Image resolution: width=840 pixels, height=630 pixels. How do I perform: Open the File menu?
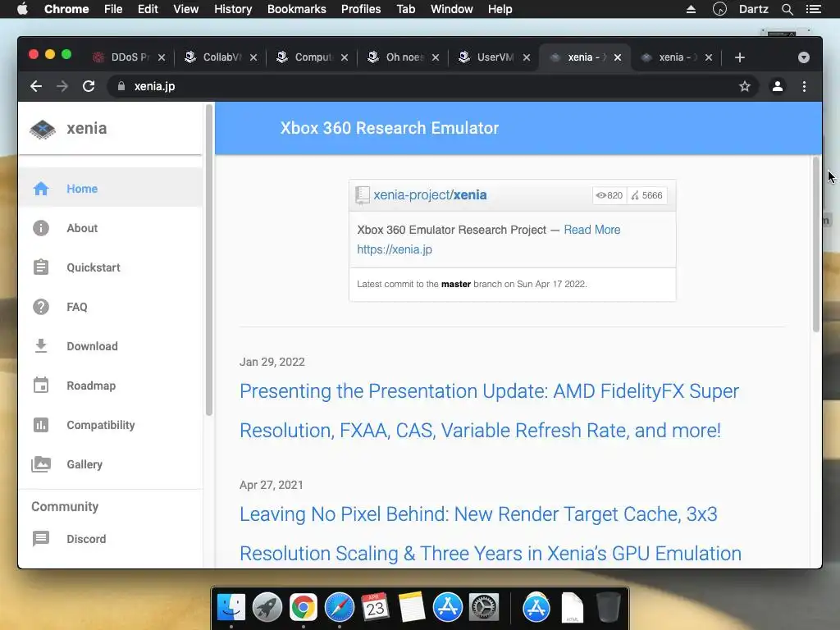click(113, 9)
